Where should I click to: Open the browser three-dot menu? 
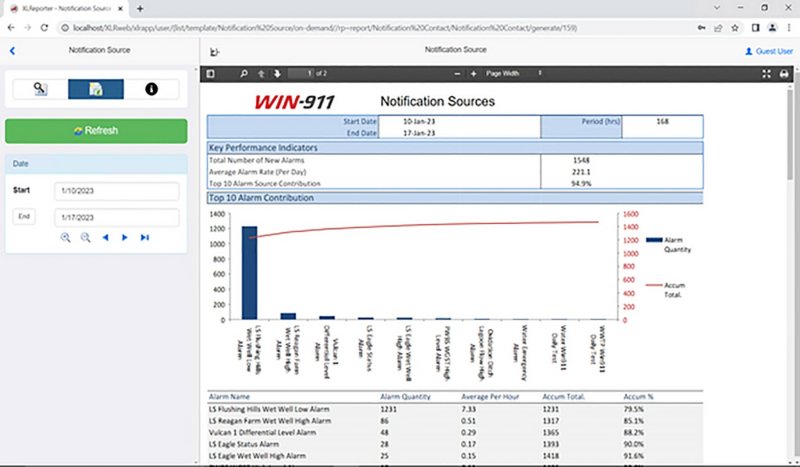[x=789, y=28]
